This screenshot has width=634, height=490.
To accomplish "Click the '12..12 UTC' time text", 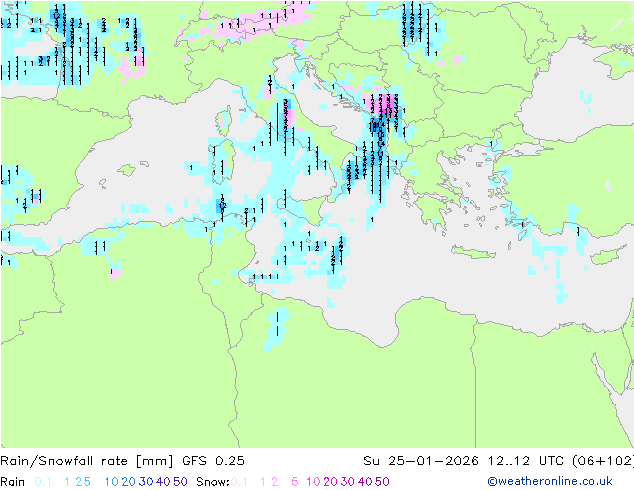I will 526,461.
